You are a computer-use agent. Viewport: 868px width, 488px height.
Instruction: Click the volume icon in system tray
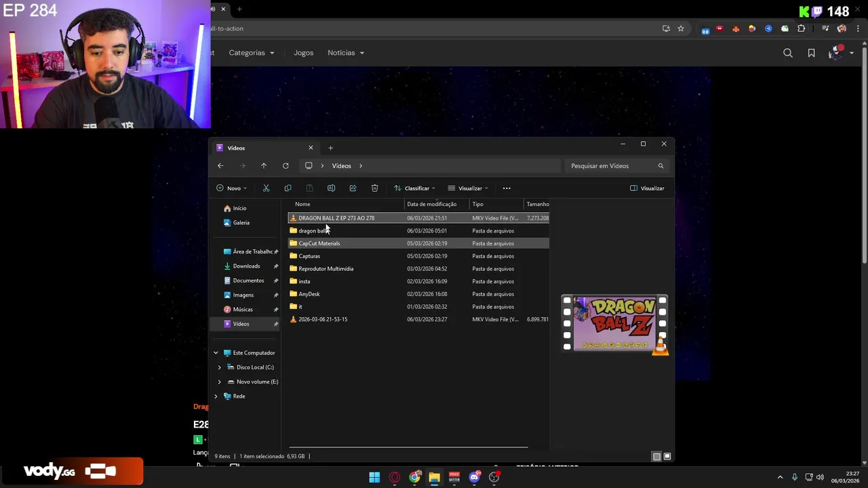point(820,477)
